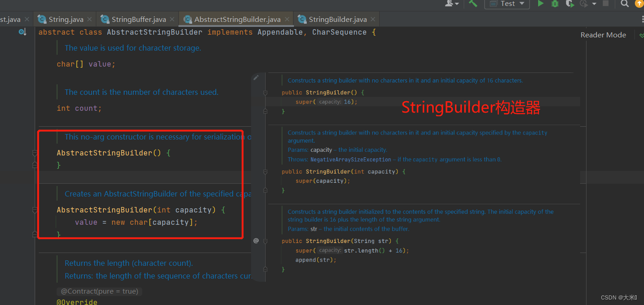
Task: Click the 'append(str);' statement
Action: (x=316, y=260)
